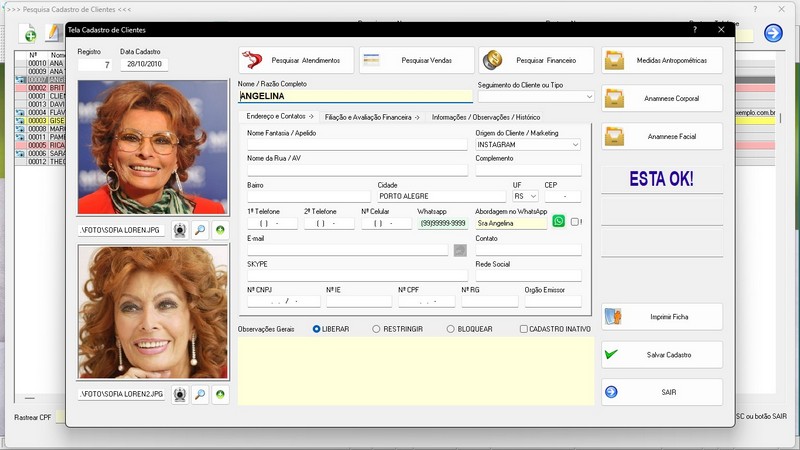Viewport: 800px width, 450px height.
Task: Click the help question mark of Tela Cadastro
Action: 695,30
